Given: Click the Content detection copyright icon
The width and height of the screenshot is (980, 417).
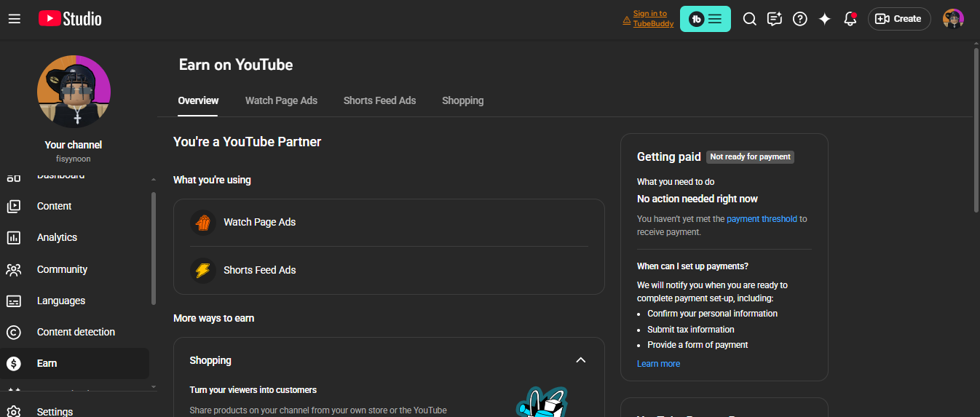Looking at the screenshot, I should click(14, 332).
